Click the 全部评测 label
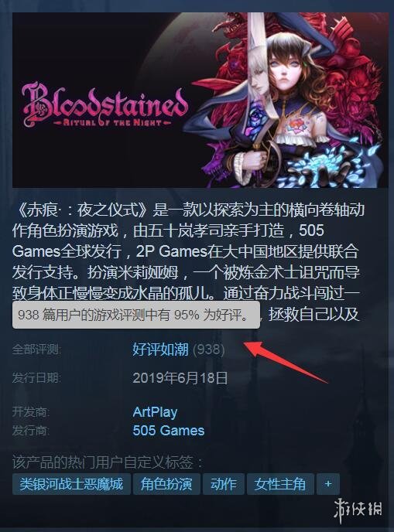The width and height of the screenshot is (394, 532). click(x=36, y=350)
